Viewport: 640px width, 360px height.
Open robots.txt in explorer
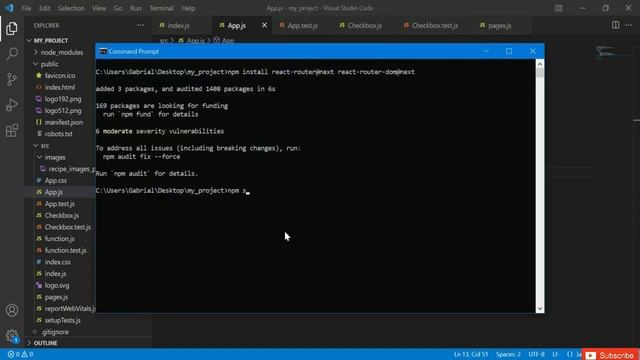58,134
